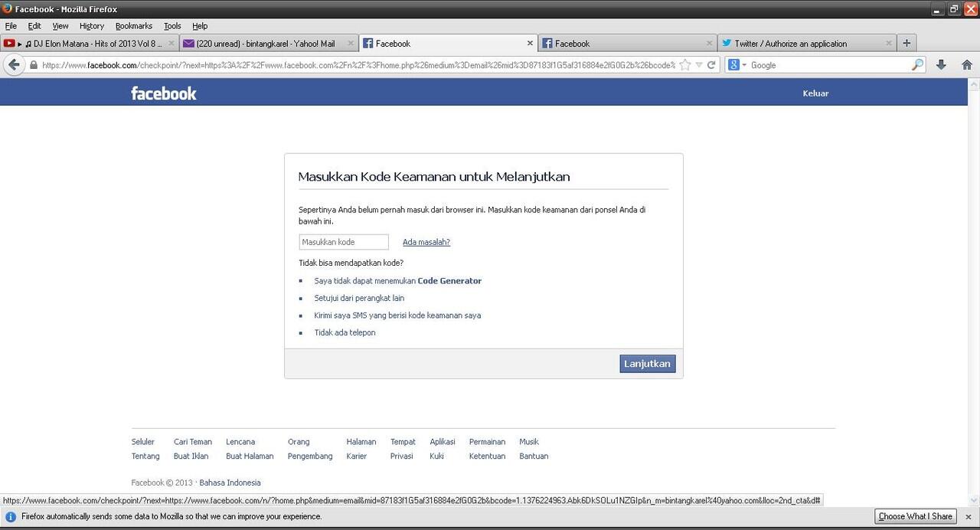Viewport: 980px width, 530px height.
Task: Switch to the second Facebook tab
Action: pos(626,44)
